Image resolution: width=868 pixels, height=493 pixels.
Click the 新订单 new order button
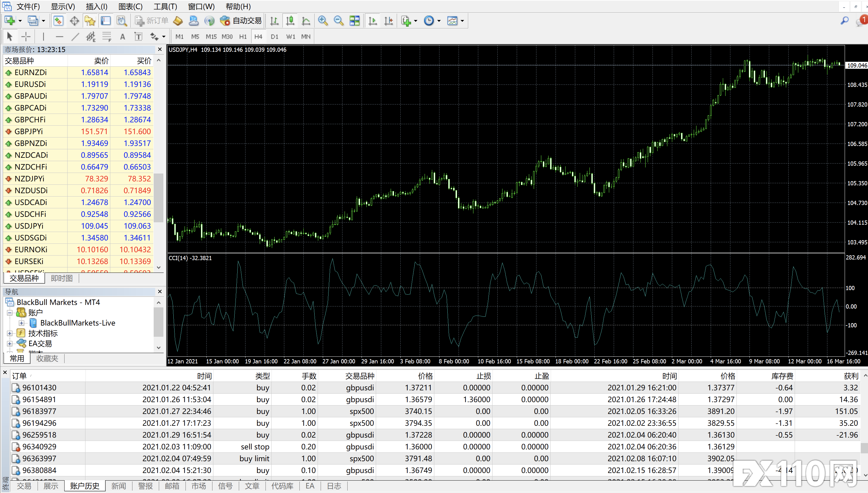(x=152, y=21)
